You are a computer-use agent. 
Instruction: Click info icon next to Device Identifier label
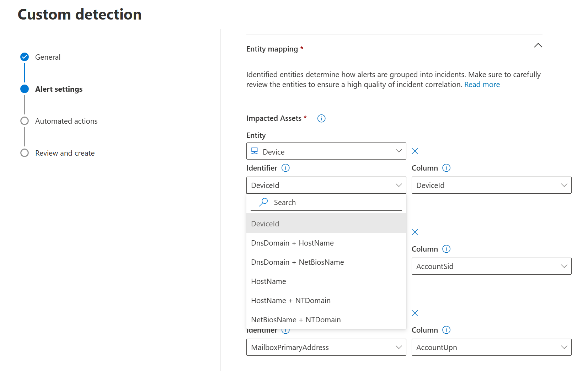(x=285, y=168)
